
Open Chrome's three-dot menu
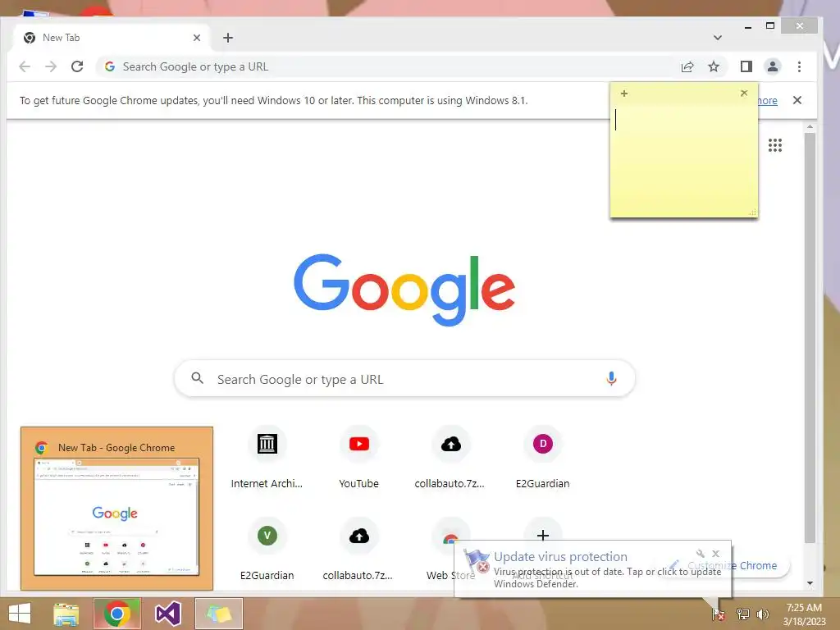click(x=799, y=66)
